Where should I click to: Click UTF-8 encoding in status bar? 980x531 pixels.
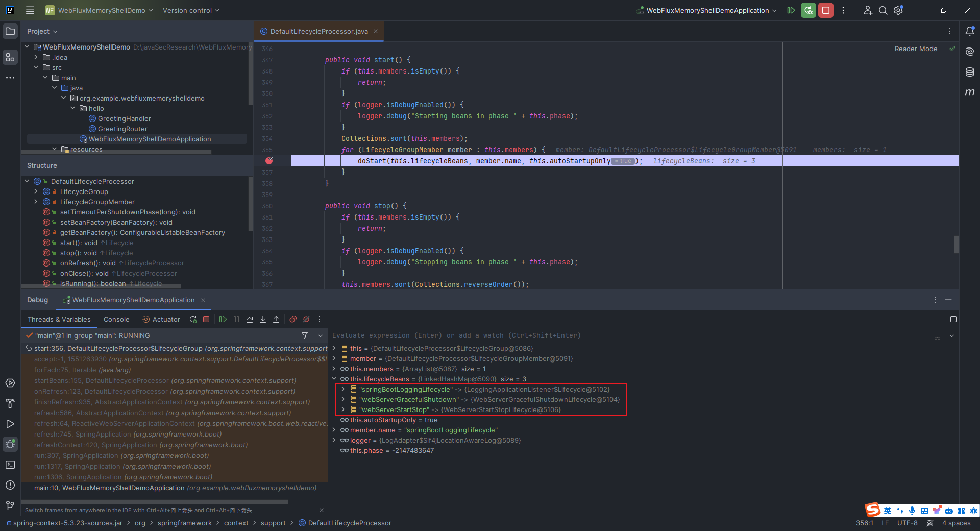coord(908,523)
